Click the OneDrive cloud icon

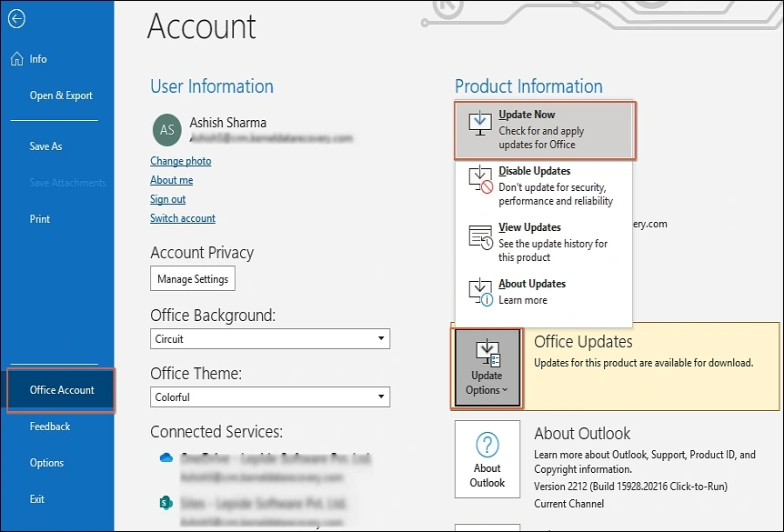pos(166,457)
